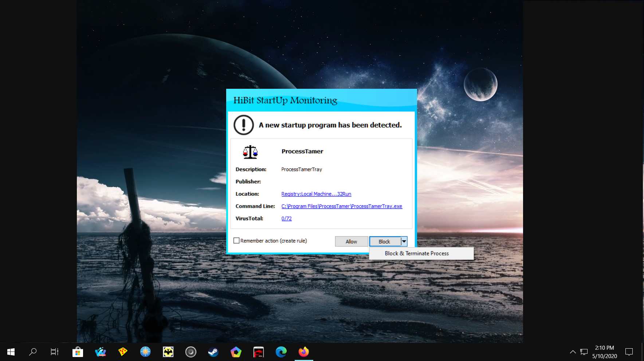Click the 'A new startup program has been detected.' heading
The image size is (644, 361).
330,125
